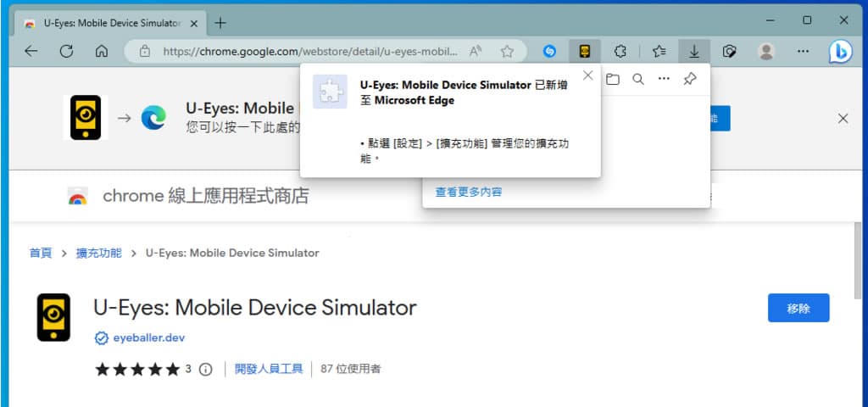Screen dimensions: 868x407
Task: Click the large U-Eyes extension icon
Action: tap(53, 317)
